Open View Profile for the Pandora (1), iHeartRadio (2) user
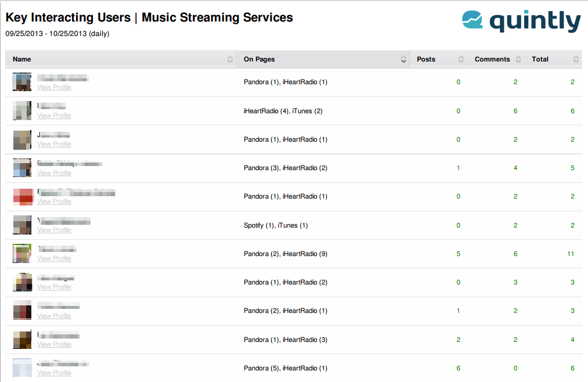The image size is (588, 382). tap(54, 287)
